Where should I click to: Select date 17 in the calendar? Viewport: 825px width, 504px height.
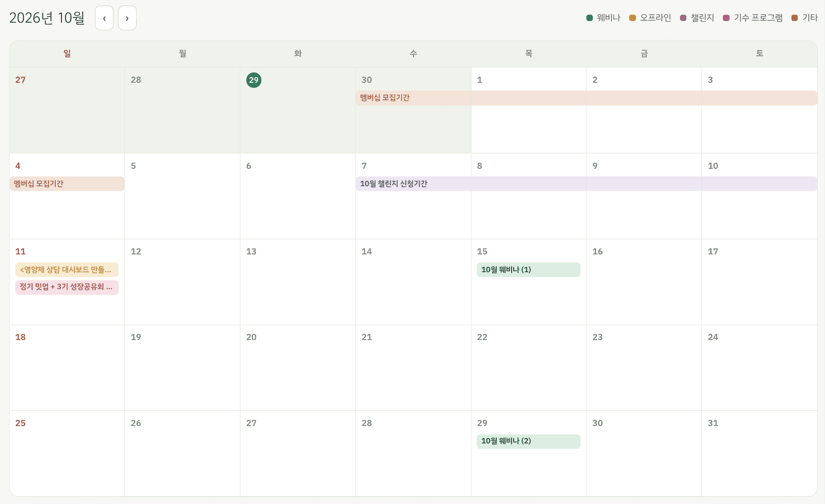point(713,252)
